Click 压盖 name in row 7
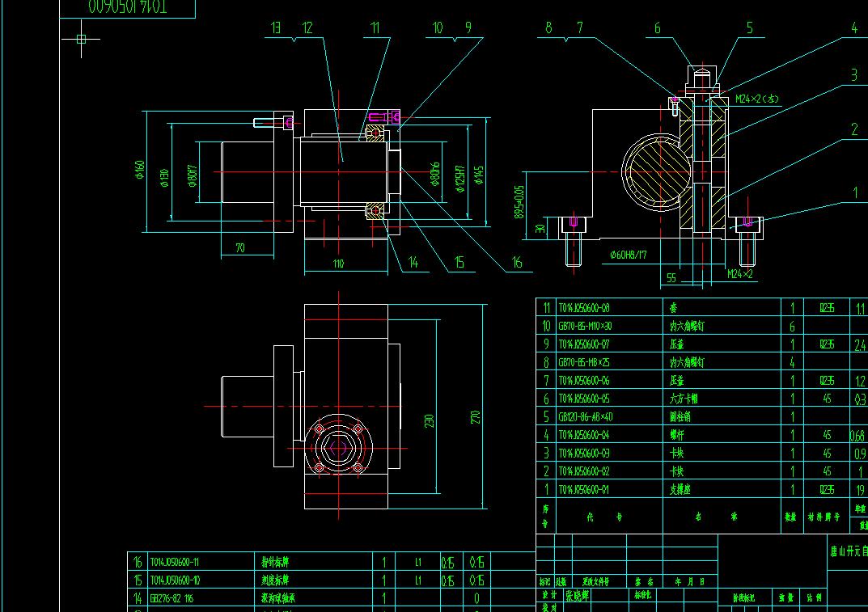 pyautogui.click(x=677, y=381)
